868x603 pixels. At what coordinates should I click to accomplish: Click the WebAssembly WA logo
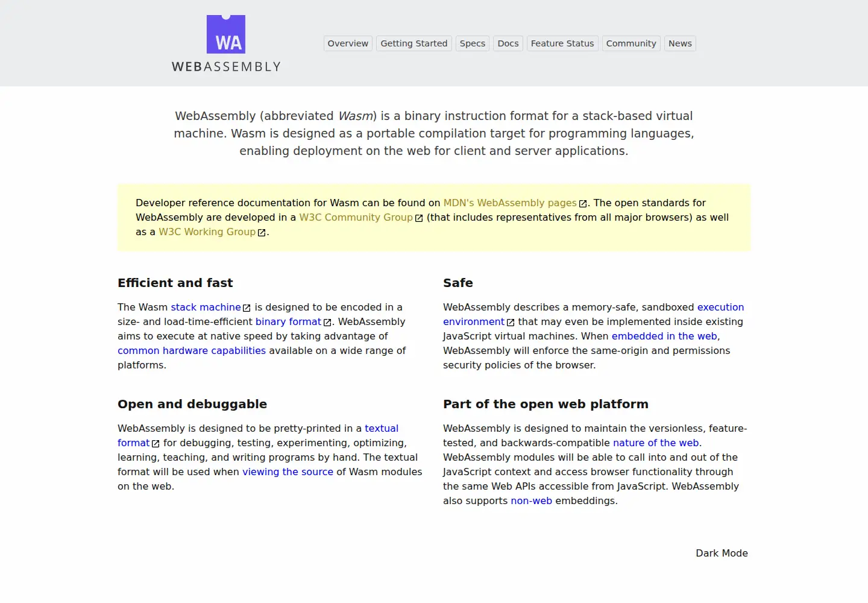(x=226, y=34)
